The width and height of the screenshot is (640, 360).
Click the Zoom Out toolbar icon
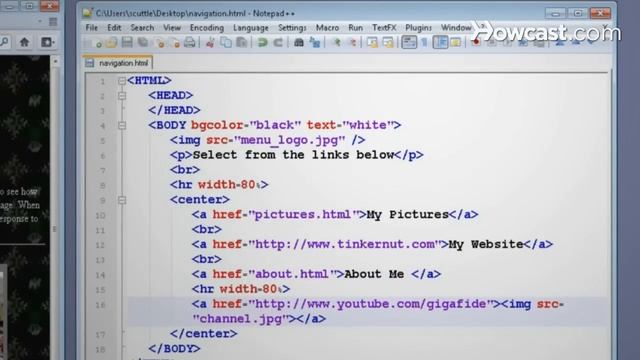pyautogui.click(x=353, y=42)
